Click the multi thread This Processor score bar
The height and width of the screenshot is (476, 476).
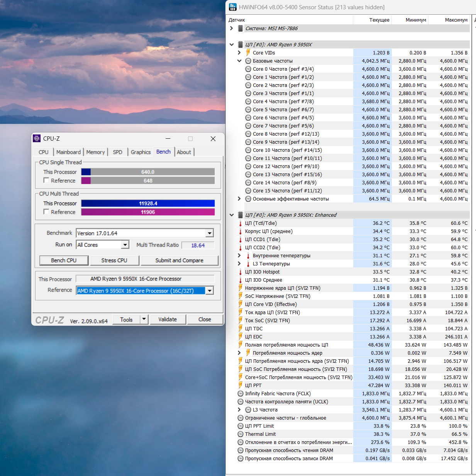coord(148,203)
